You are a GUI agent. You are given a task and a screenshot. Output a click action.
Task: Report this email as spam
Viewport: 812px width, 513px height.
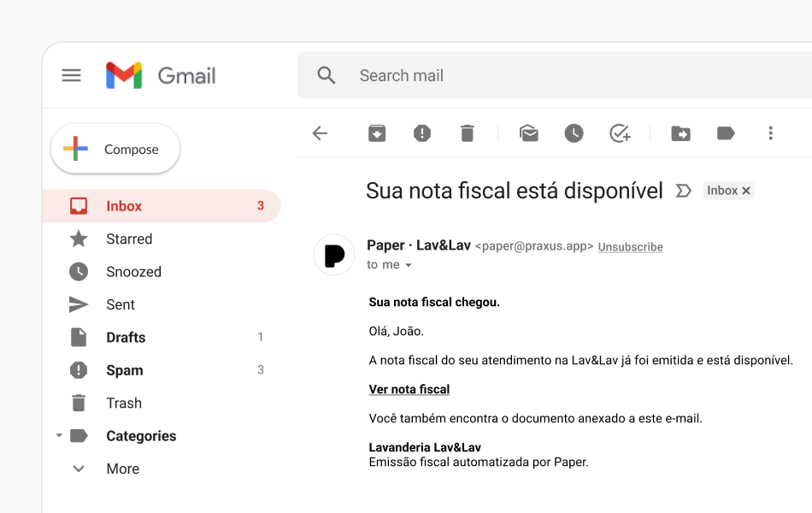[422, 133]
